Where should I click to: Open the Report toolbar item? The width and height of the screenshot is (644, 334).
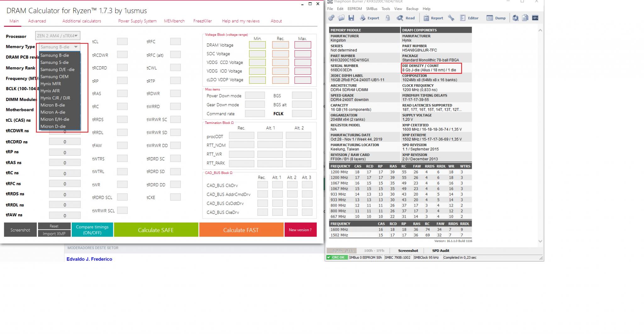coord(433,18)
